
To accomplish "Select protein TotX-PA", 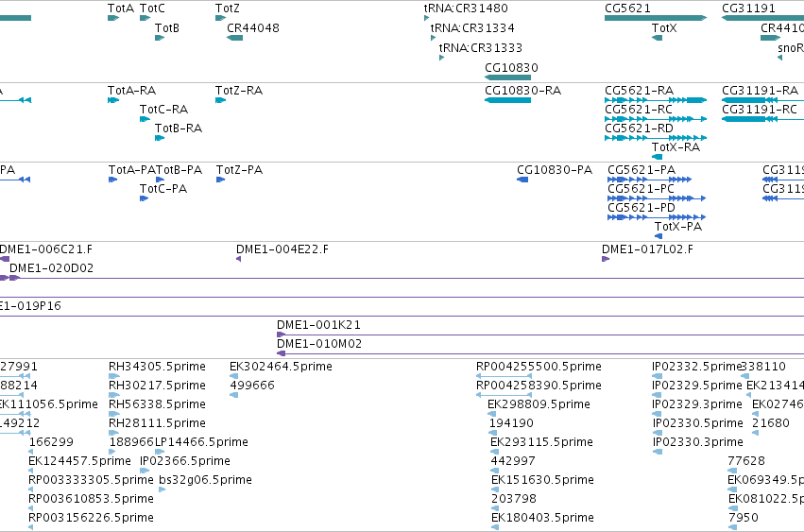I will pos(678,227).
